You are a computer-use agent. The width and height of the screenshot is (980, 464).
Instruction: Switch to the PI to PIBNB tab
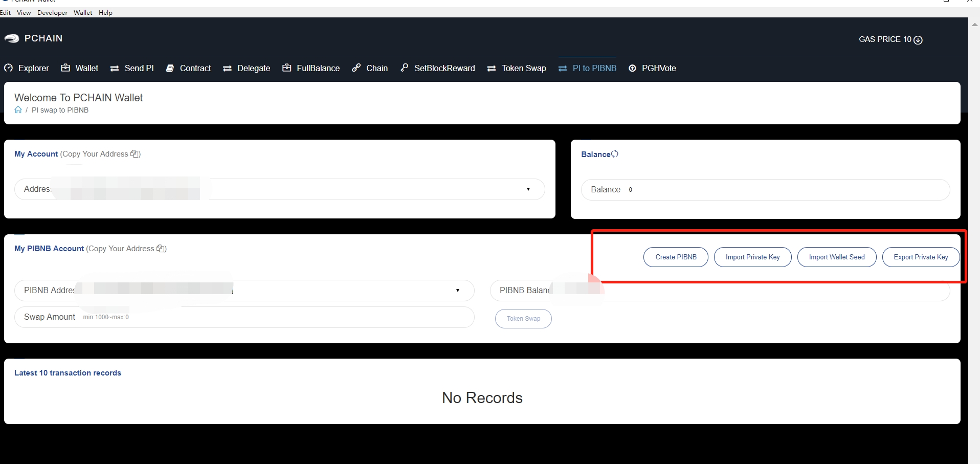point(587,68)
